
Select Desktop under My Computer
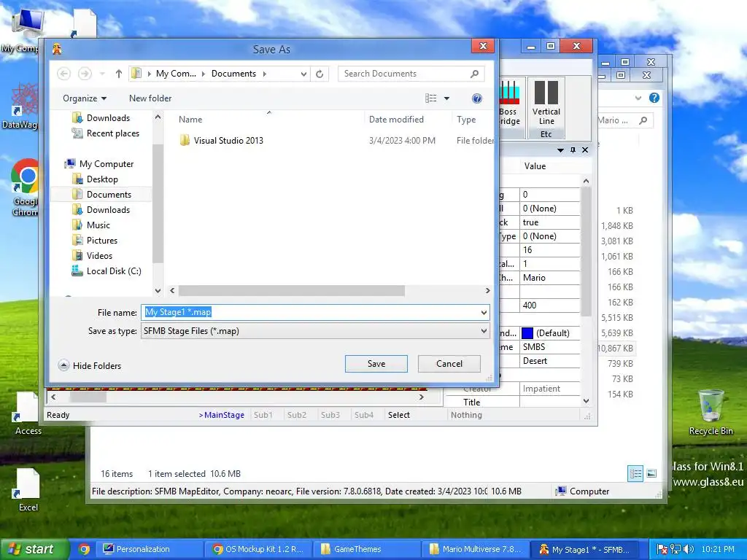pos(102,179)
